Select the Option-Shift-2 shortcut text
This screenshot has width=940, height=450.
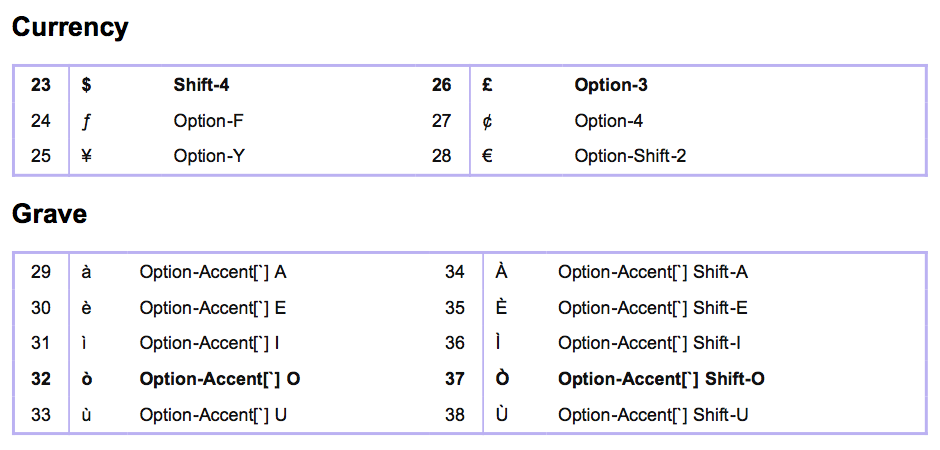point(630,156)
